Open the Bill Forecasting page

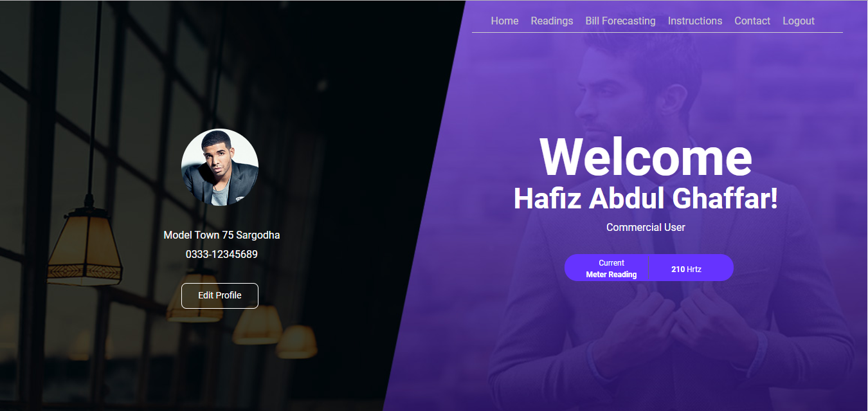coord(620,21)
